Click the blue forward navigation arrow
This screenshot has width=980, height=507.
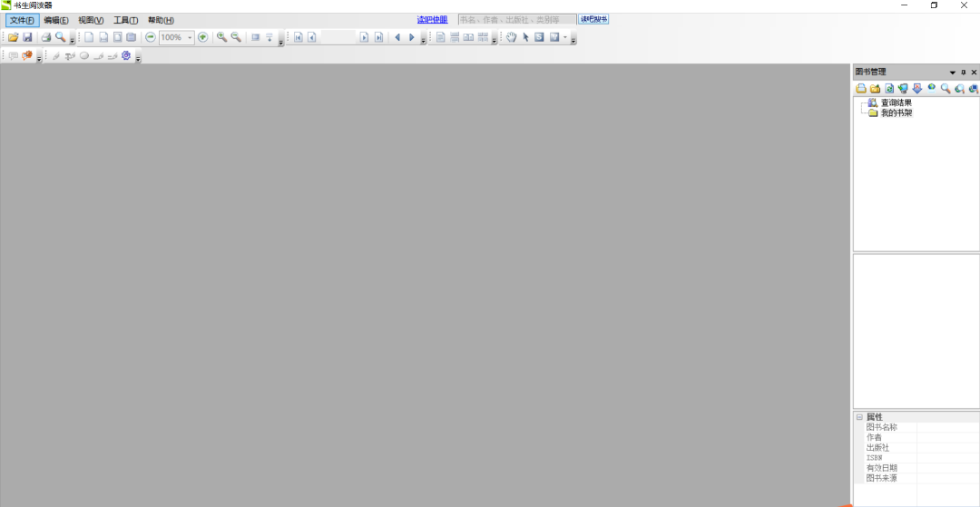pos(412,37)
